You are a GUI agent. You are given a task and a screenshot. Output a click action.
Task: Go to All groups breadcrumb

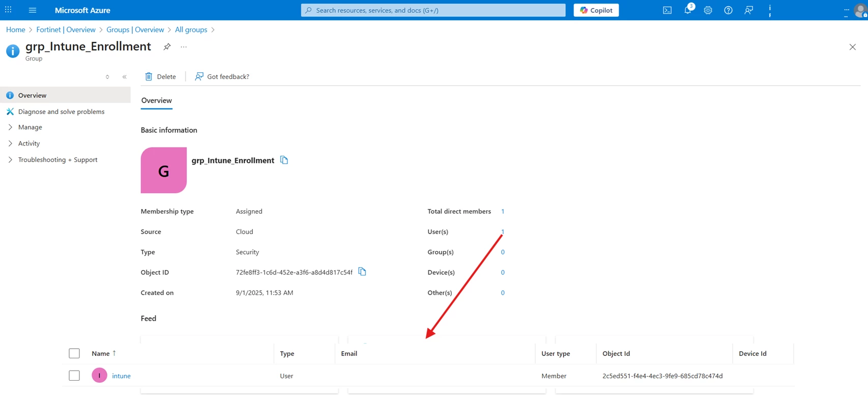coord(191,30)
